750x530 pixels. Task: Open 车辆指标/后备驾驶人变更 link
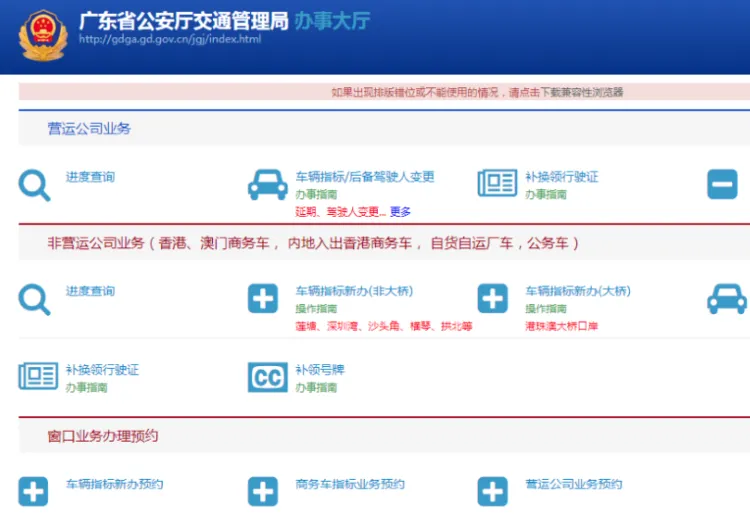click(365, 177)
